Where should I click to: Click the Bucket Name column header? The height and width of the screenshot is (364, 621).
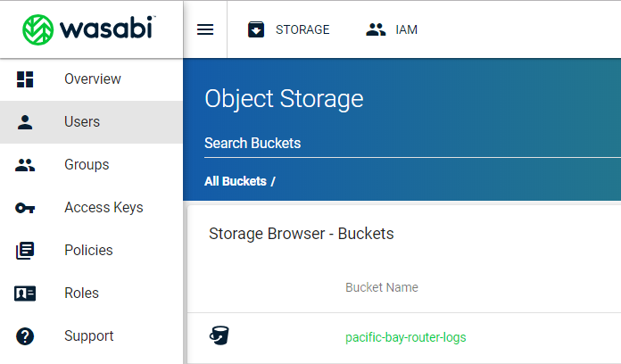[x=382, y=287]
